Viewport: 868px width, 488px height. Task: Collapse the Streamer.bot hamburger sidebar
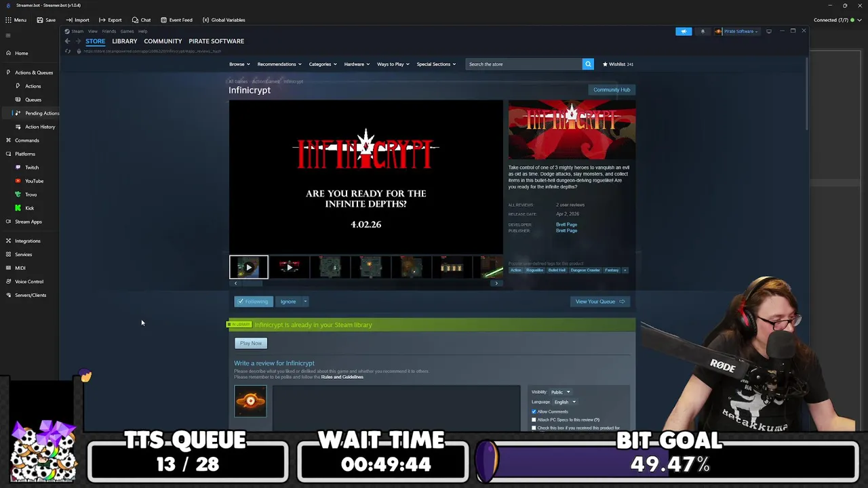point(8,35)
